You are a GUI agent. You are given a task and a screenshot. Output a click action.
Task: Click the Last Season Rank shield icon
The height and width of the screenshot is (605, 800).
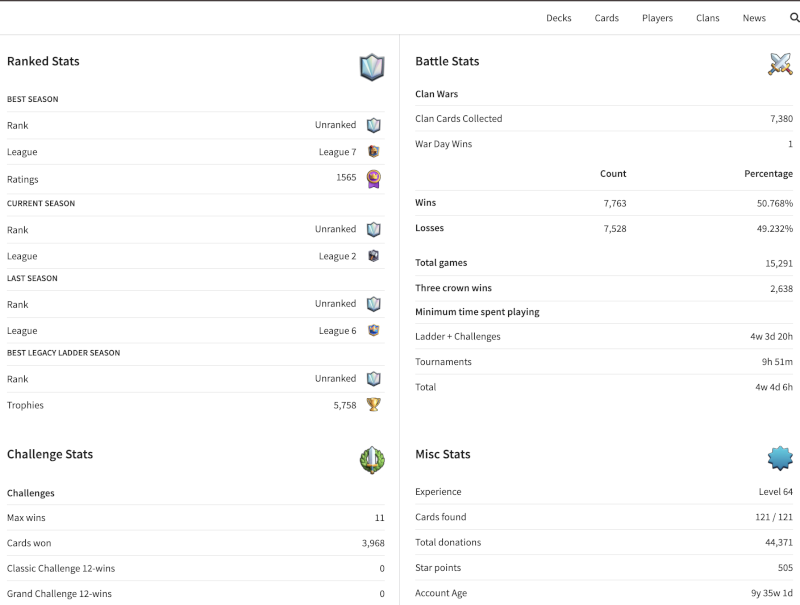pyautogui.click(x=374, y=304)
